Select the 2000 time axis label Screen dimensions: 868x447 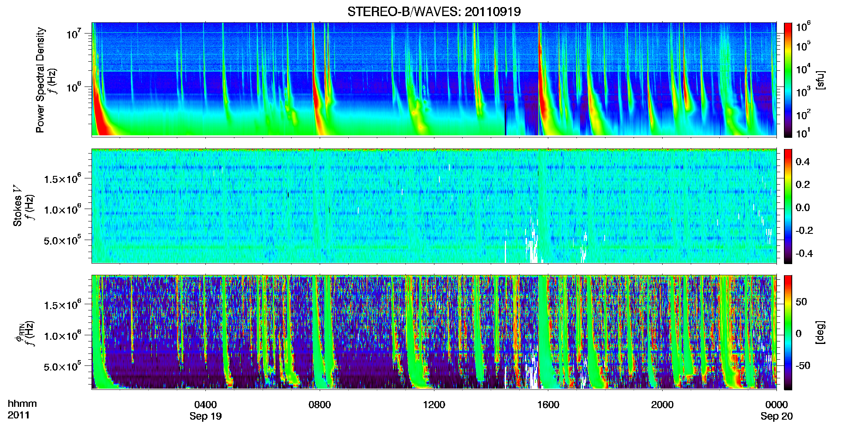pyautogui.click(x=662, y=405)
